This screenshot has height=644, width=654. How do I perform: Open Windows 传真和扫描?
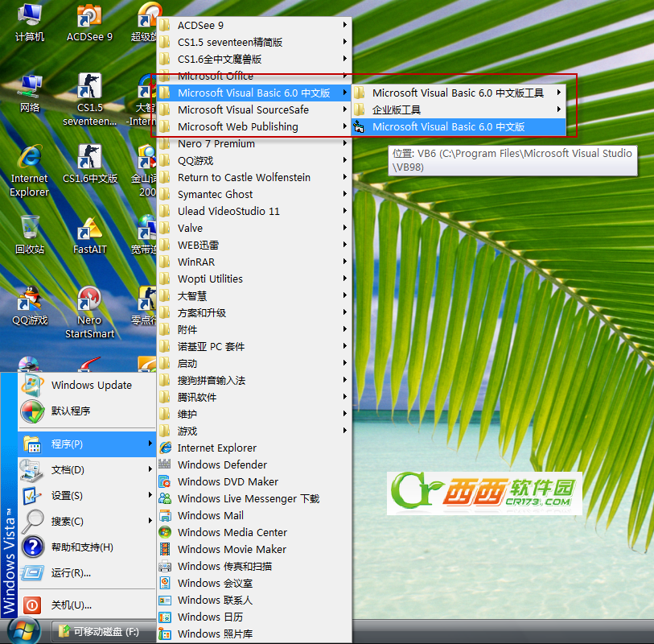254,566
